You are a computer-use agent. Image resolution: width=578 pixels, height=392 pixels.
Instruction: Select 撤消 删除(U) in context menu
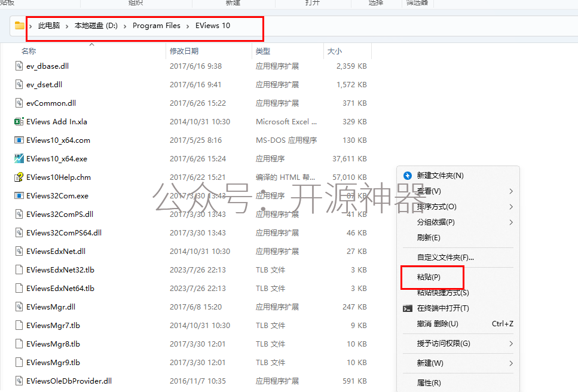tap(438, 324)
